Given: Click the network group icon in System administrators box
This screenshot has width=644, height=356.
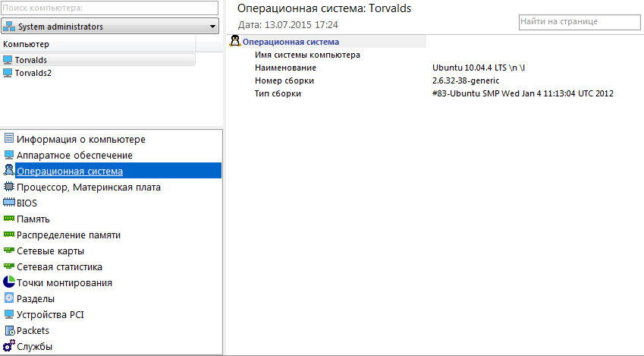Looking at the screenshot, I should pyautogui.click(x=9, y=27).
